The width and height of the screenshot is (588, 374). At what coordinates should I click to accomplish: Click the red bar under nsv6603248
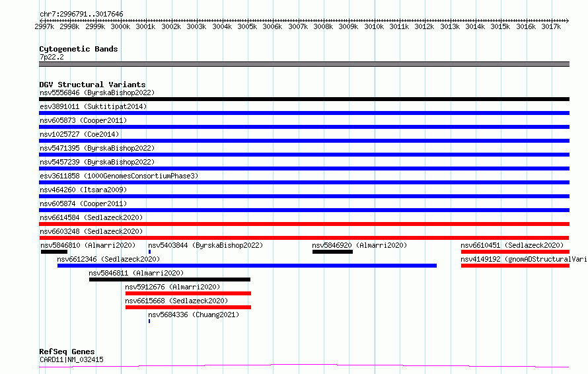coord(304,238)
